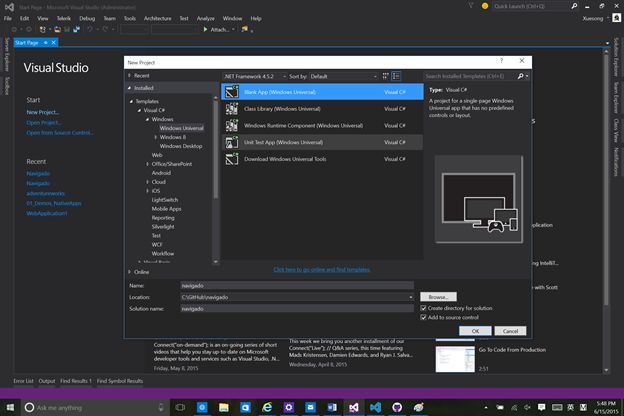Open the Telerik menu
Screen dimensions: 624x416
[64, 18]
